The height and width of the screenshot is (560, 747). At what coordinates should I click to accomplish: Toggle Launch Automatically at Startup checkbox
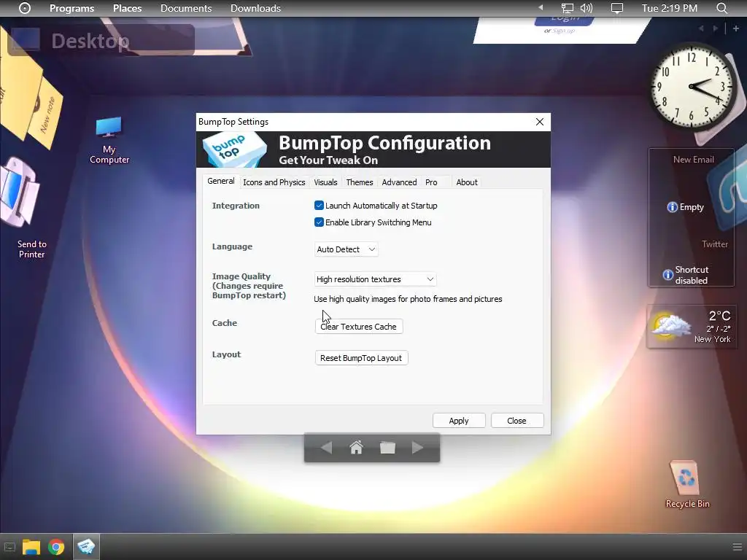[319, 206]
